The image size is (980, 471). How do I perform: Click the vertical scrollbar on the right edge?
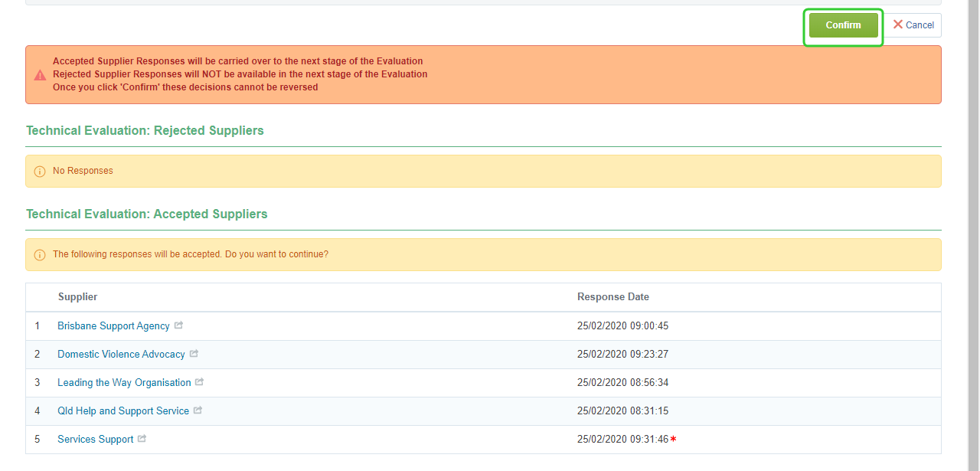[974, 230]
